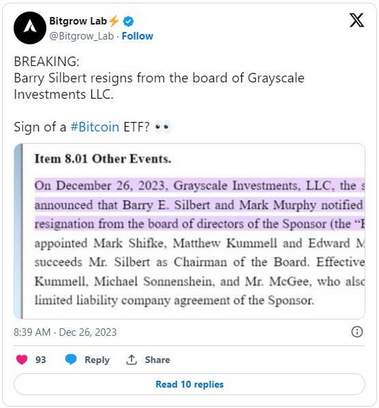The height and width of the screenshot is (408, 379).
Task: Click the lightning bolt emoji
Action: (114, 21)
